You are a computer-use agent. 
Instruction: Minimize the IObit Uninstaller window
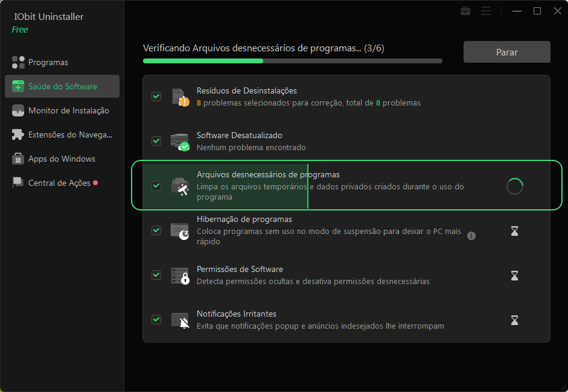[517, 11]
